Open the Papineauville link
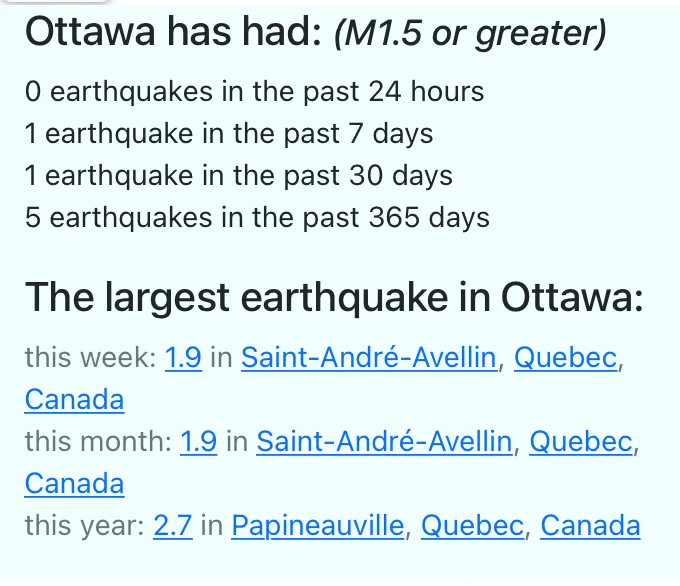 point(318,526)
